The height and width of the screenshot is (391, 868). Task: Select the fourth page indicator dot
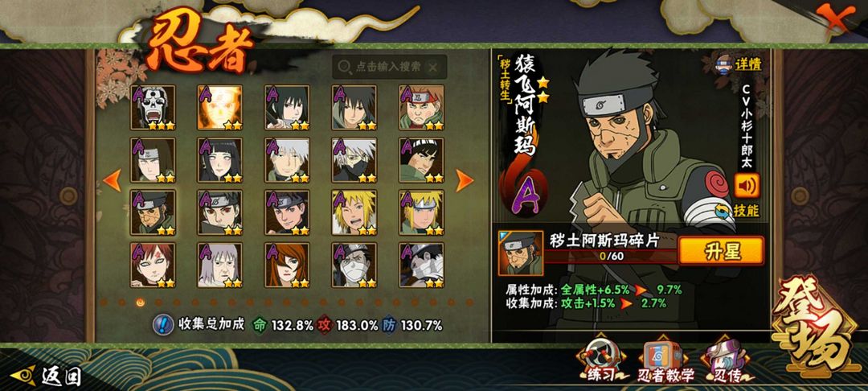coord(158,303)
